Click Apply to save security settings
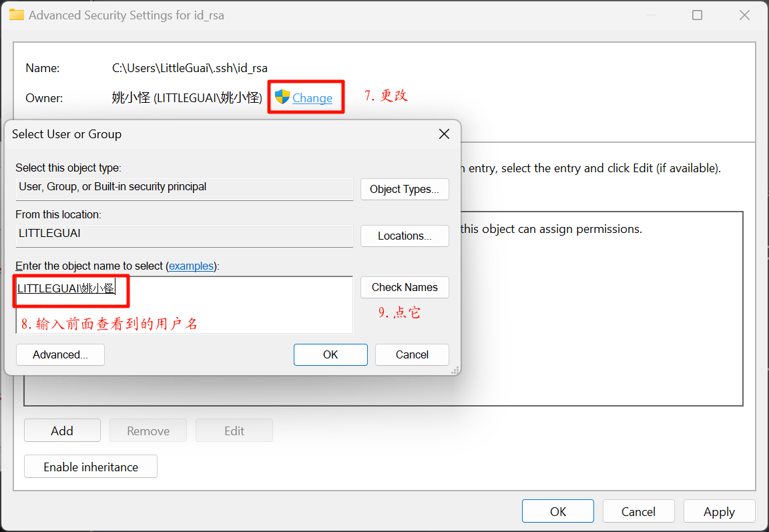This screenshot has height=532, width=769. [x=719, y=511]
